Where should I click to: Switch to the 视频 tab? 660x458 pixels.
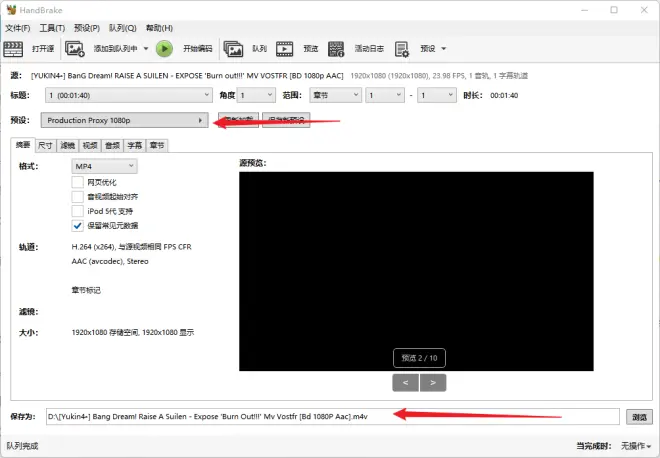pyautogui.click(x=90, y=146)
